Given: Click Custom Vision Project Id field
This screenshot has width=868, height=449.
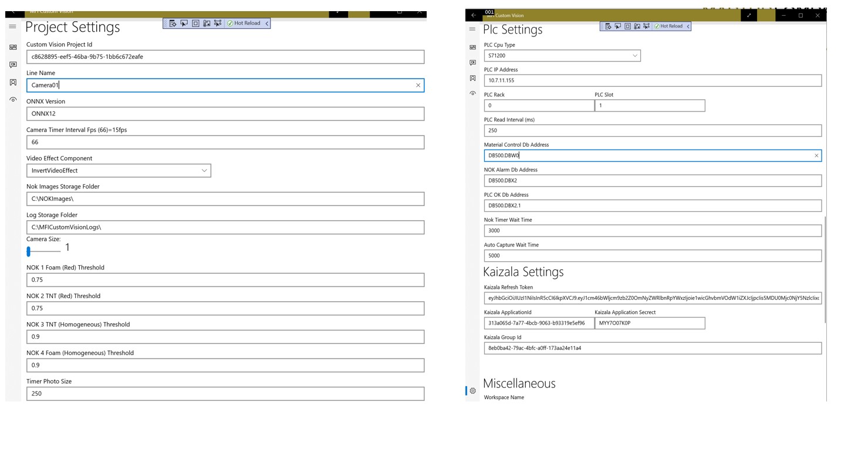Looking at the screenshot, I should click(x=225, y=57).
